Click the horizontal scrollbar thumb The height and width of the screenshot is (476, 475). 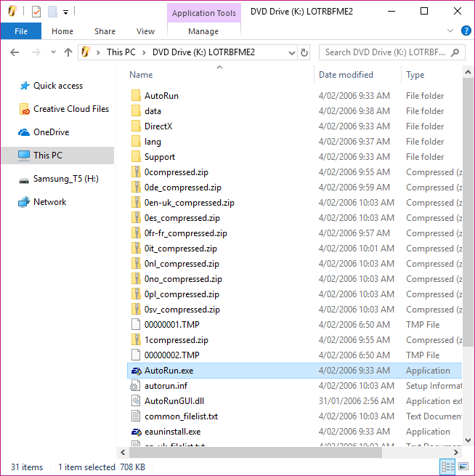tap(256, 452)
